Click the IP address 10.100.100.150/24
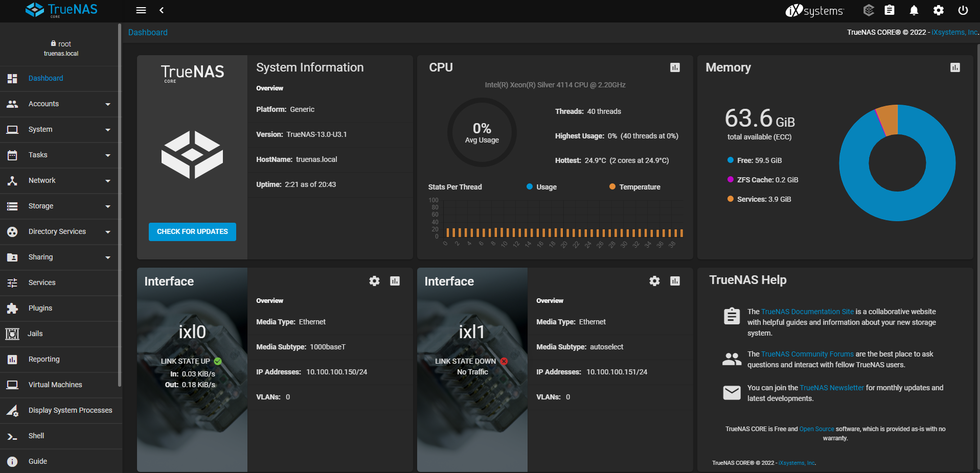This screenshot has width=980, height=473. coord(336,372)
